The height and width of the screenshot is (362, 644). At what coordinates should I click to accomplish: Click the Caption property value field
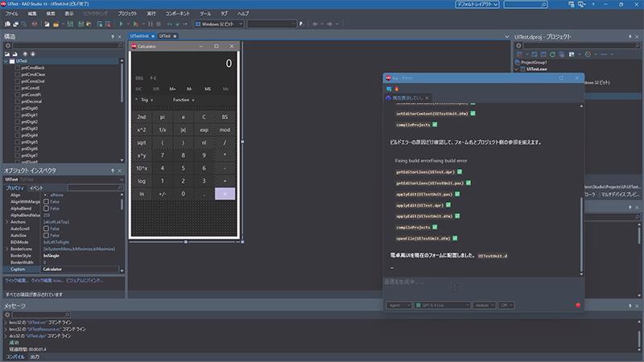point(80,269)
